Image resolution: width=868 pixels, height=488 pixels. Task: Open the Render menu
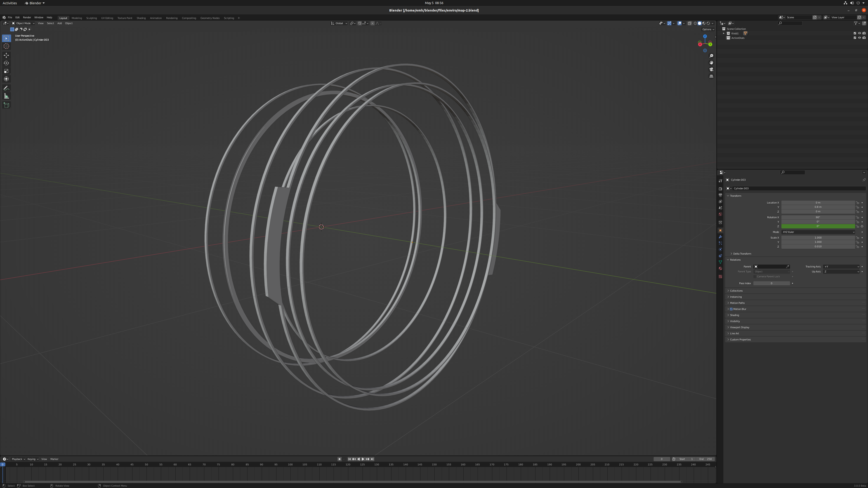[x=27, y=18]
